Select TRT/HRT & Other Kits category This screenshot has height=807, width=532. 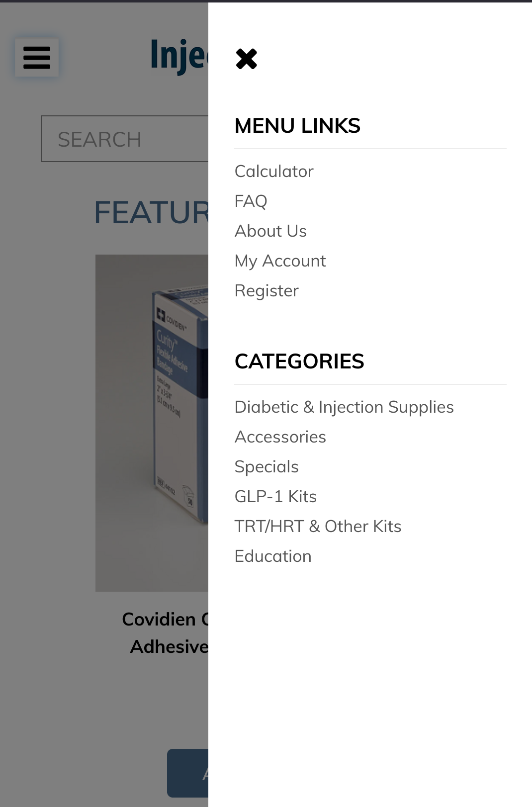pyautogui.click(x=318, y=527)
